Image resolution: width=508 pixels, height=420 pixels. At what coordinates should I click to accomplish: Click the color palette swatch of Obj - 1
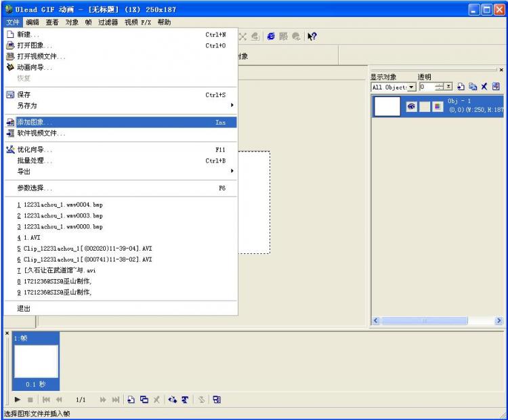click(x=438, y=106)
